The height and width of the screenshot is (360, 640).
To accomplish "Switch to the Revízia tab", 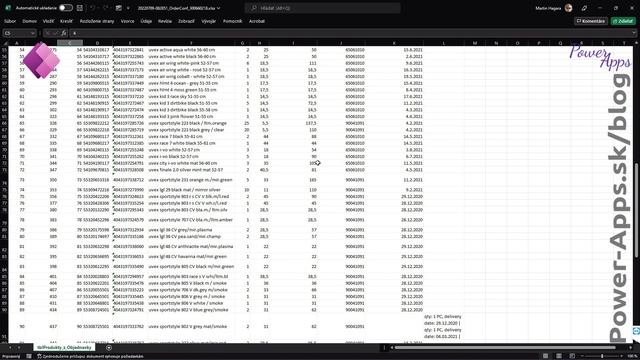I will 165,21.
